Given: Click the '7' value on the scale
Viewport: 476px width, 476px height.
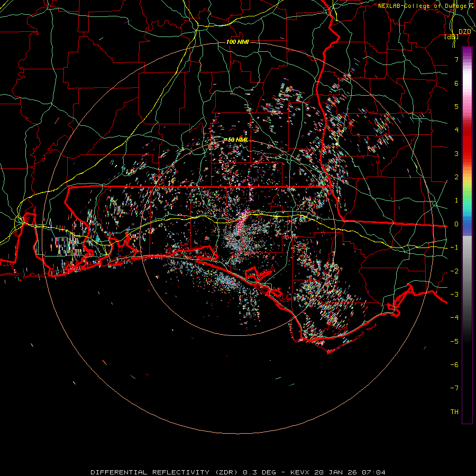Looking at the screenshot, I should (x=456, y=59).
